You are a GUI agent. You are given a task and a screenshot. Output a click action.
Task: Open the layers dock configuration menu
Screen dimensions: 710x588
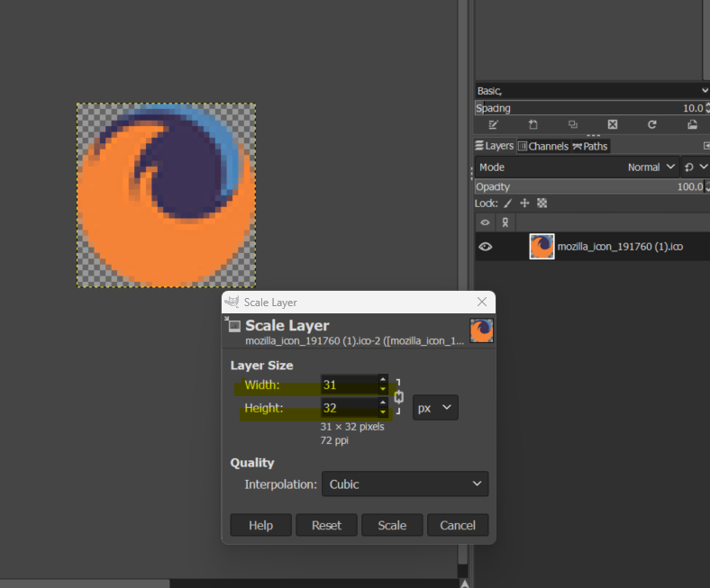pyautogui.click(x=706, y=146)
